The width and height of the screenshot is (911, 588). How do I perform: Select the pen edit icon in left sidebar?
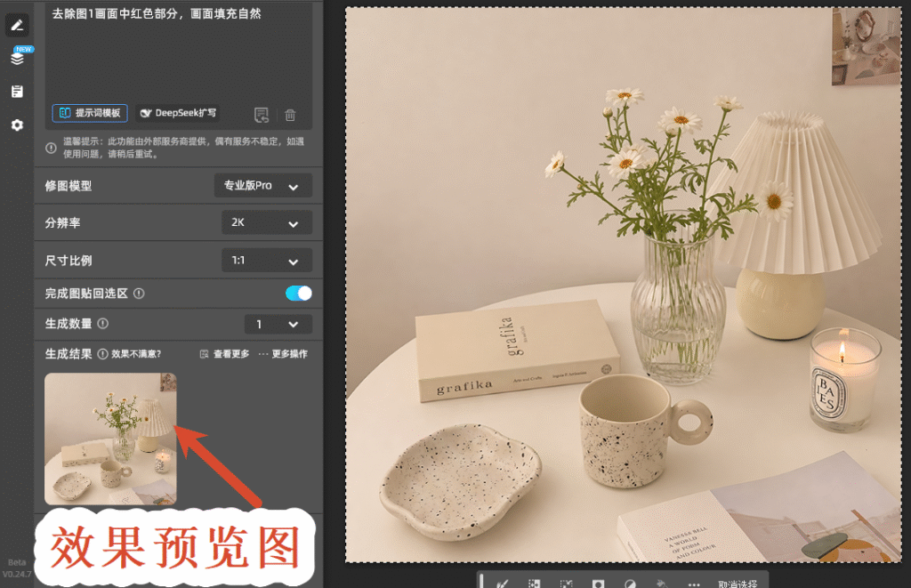click(17, 25)
